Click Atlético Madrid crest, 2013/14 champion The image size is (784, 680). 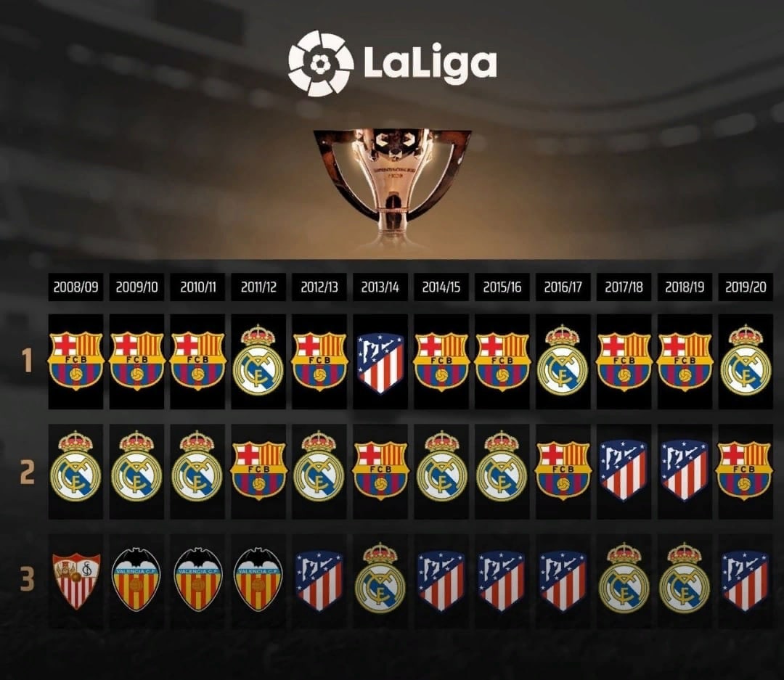click(x=380, y=364)
